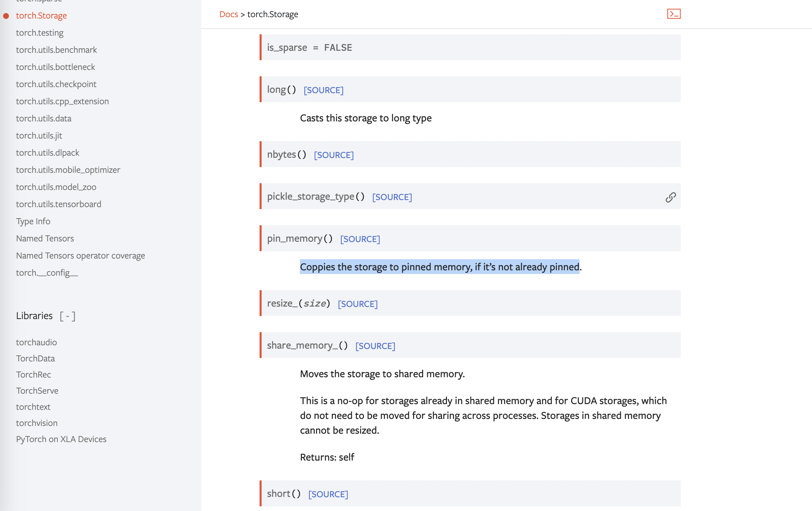
Task: Select the Type Info sidebar item
Action: (x=33, y=222)
